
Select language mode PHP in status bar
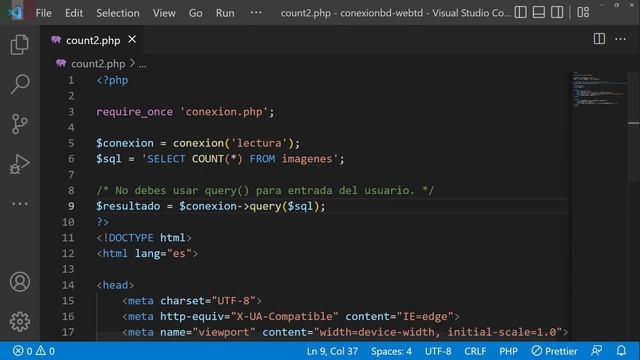tap(508, 351)
